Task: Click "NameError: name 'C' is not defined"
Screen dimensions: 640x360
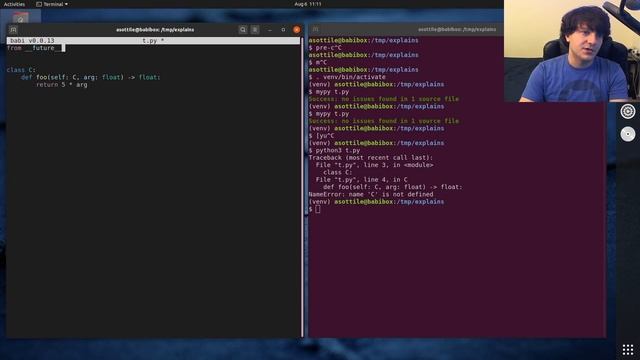Action: pyautogui.click(x=371, y=194)
